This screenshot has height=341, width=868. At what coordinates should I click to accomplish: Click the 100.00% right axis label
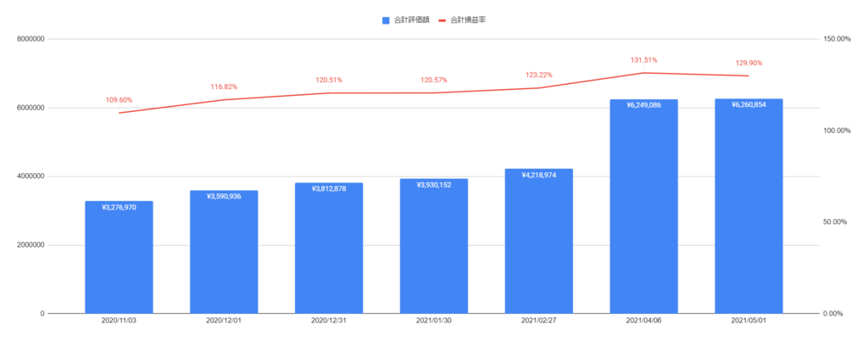click(x=836, y=131)
